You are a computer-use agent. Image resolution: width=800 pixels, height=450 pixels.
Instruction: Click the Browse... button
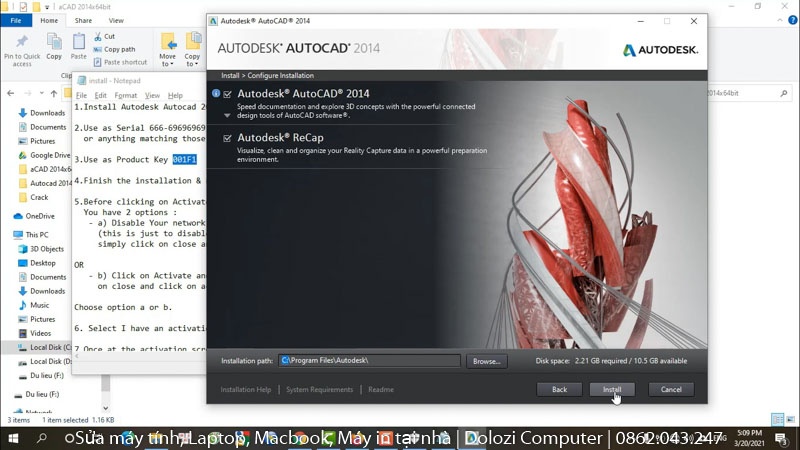point(486,361)
